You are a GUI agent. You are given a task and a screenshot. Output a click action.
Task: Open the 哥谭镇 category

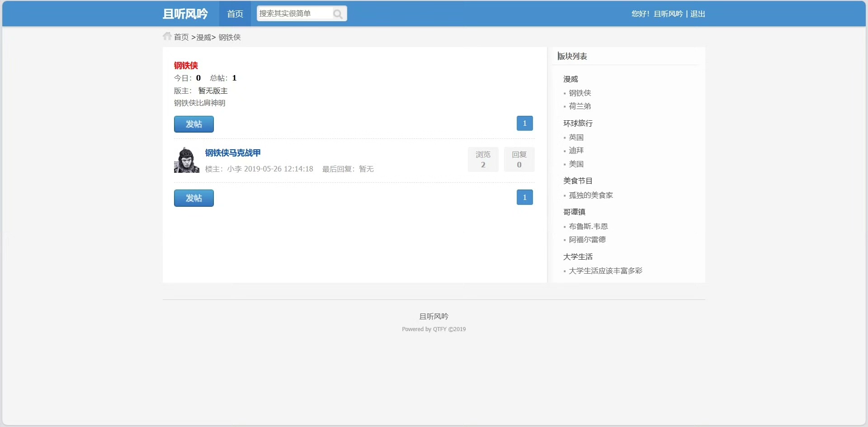point(574,212)
